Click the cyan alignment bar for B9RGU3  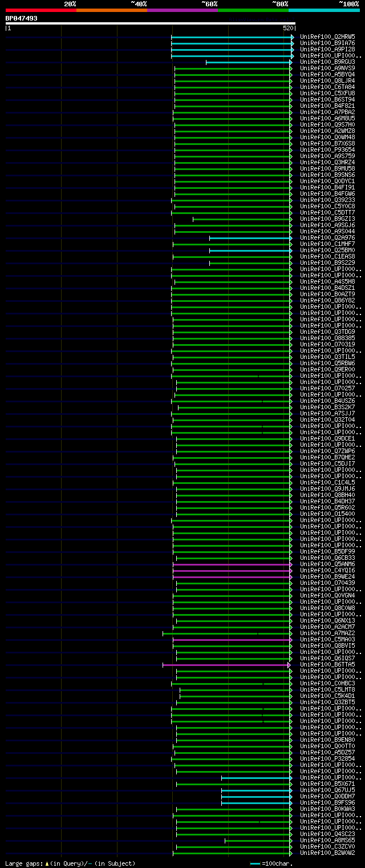pyautogui.click(x=249, y=62)
